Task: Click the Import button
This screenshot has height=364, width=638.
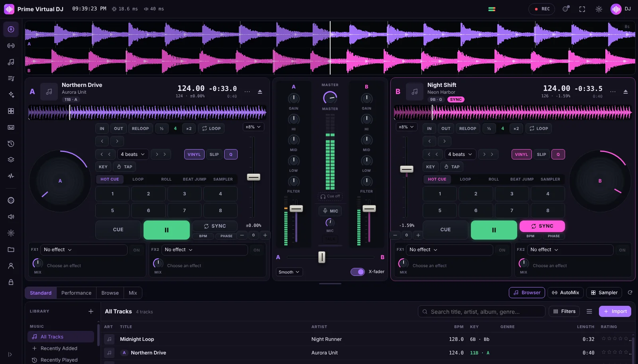Action: [615, 311]
